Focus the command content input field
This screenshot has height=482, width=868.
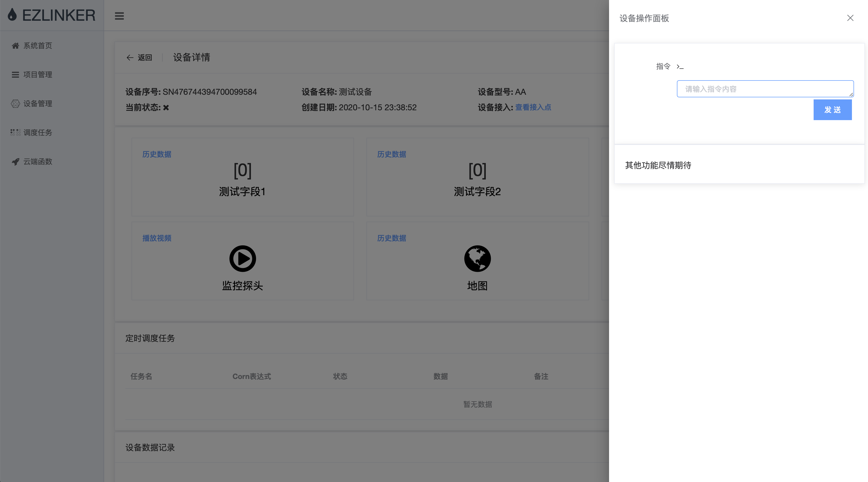pyautogui.click(x=765, y=89)
